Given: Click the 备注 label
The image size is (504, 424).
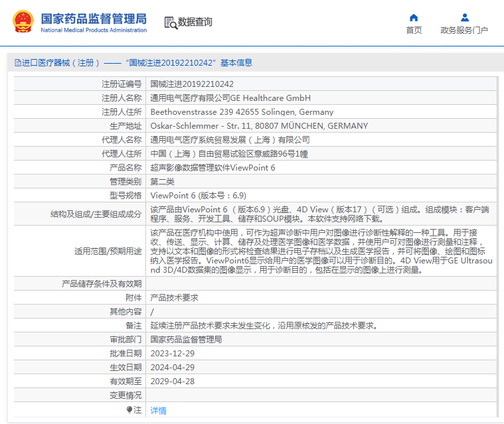Looking at the screenshot, I should tap(133, 326).
